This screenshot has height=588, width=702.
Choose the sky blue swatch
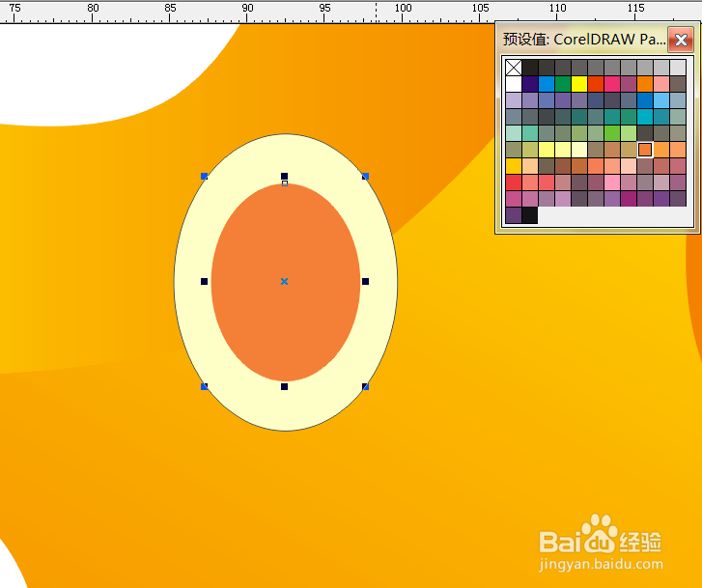pos(661,100)
